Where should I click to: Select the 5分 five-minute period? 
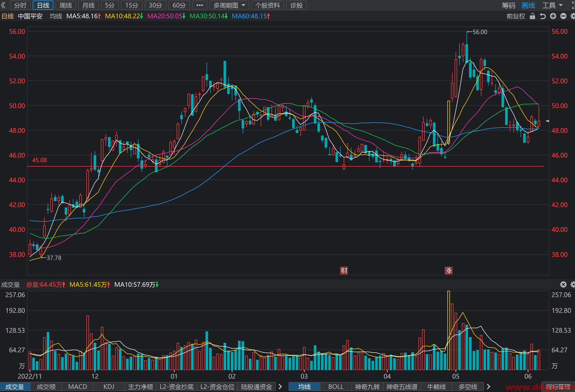[x=110, y=5]
